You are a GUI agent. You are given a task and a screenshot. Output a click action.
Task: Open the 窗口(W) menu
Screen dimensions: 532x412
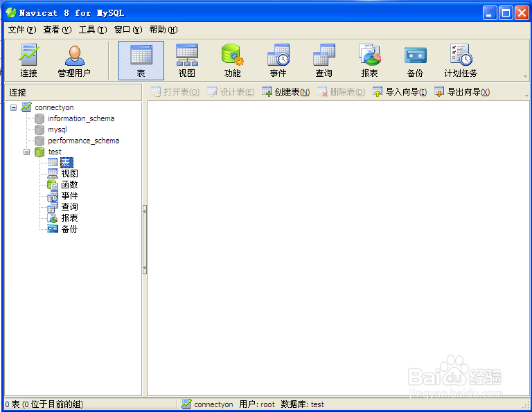pos(128,30)
